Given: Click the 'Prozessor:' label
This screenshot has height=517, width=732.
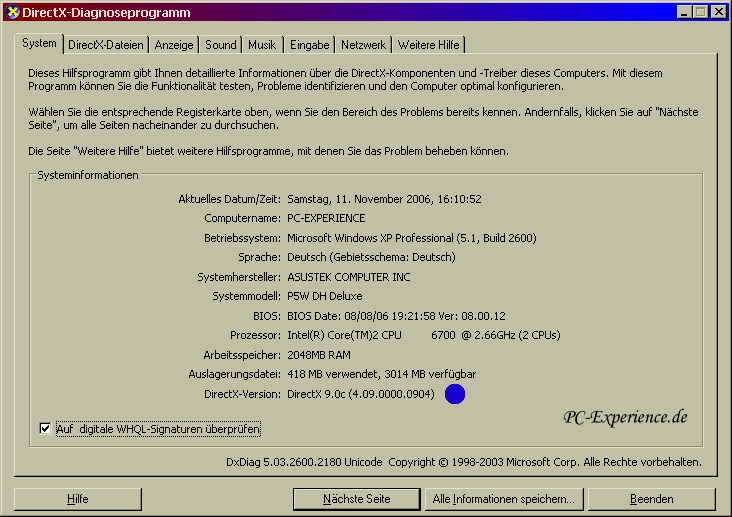Looking at the screenshot, I should click(x=255, y=335).
